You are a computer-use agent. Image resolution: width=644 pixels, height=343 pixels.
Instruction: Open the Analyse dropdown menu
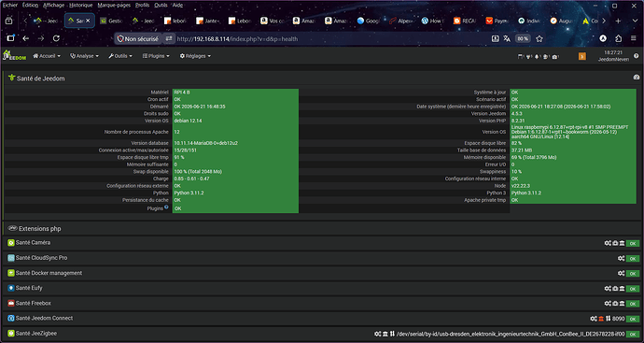84,56
